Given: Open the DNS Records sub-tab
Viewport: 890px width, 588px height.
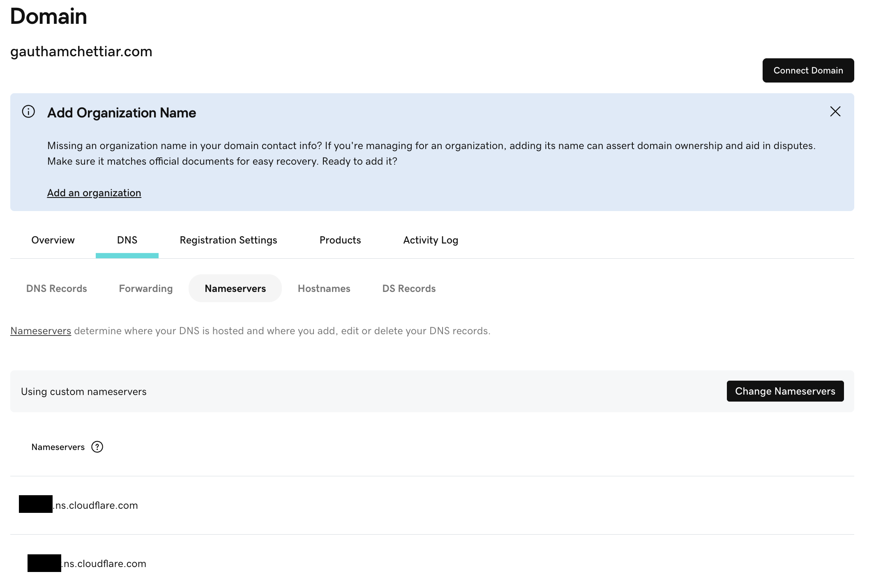Looking at the screenshot, I should 57,288.
